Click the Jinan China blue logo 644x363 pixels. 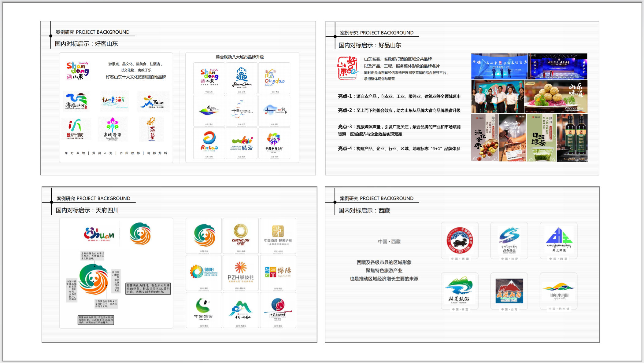point(242,78)
